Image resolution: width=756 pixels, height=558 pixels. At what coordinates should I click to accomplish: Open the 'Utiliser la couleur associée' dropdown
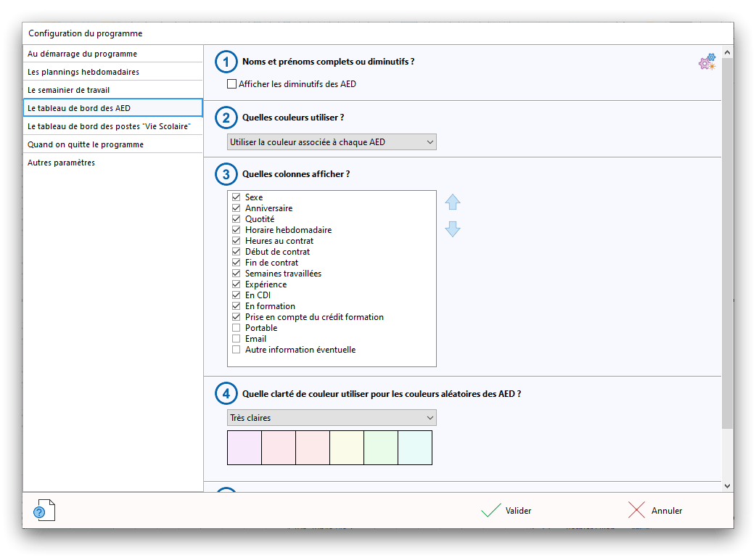coord(332,142)
